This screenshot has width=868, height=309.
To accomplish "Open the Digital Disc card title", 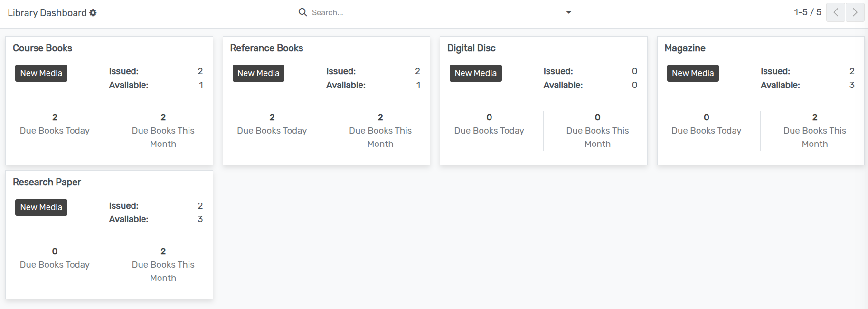I will pyautogui.click(x=471, y=48).
